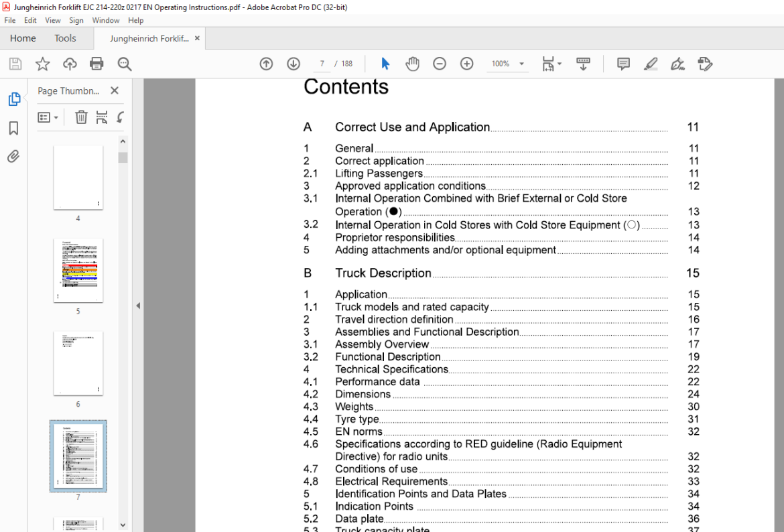Screen dimensions: 784x532
Task: Open the Add comment tool
Action: pos(623,64)
